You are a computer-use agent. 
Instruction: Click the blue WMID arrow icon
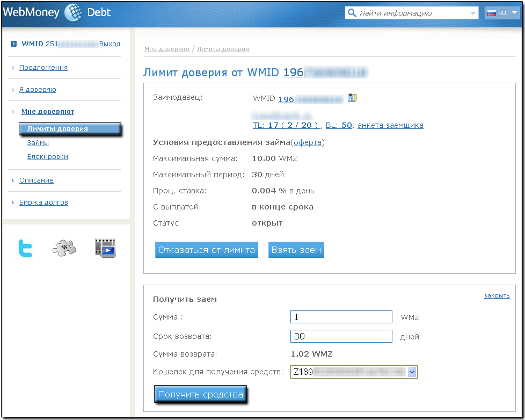(14, 44)
